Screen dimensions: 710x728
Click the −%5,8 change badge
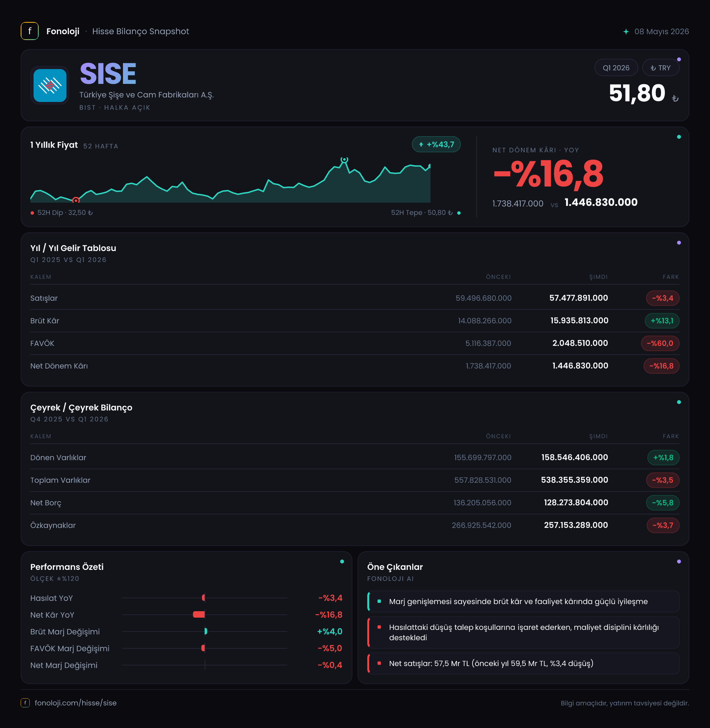pyautogui.click(x=662, y=503)
